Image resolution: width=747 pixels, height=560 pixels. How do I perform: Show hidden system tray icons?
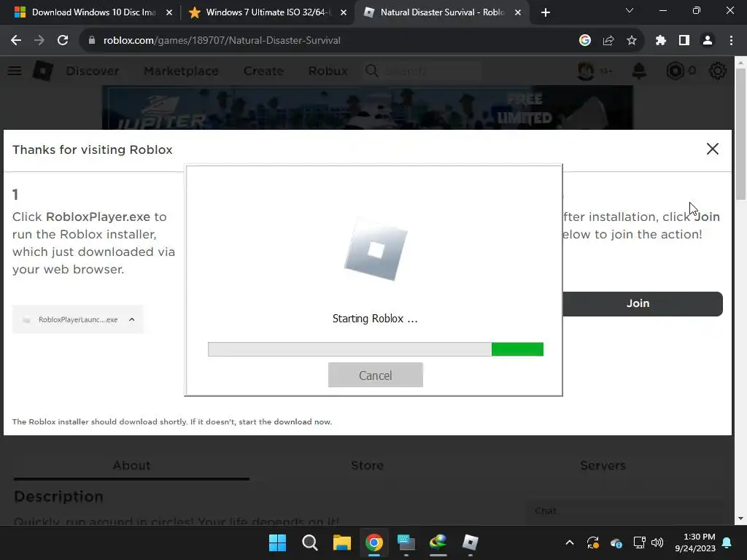[570, 542]
